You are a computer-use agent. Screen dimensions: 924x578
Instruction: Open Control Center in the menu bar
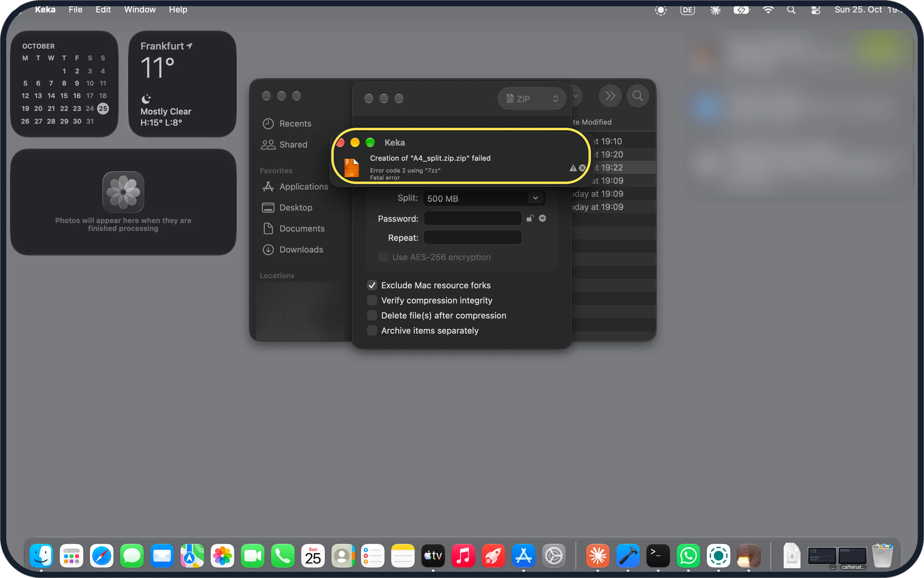(x=815, y=10)
